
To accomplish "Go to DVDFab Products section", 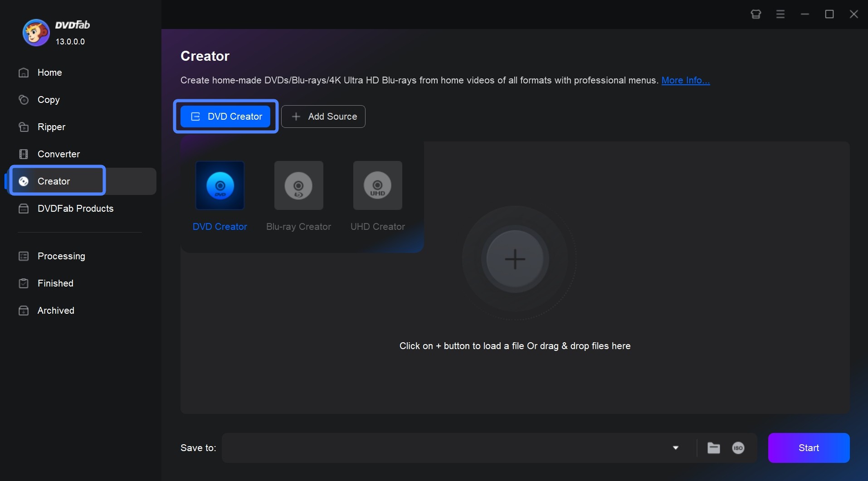I will coord(75,209).
